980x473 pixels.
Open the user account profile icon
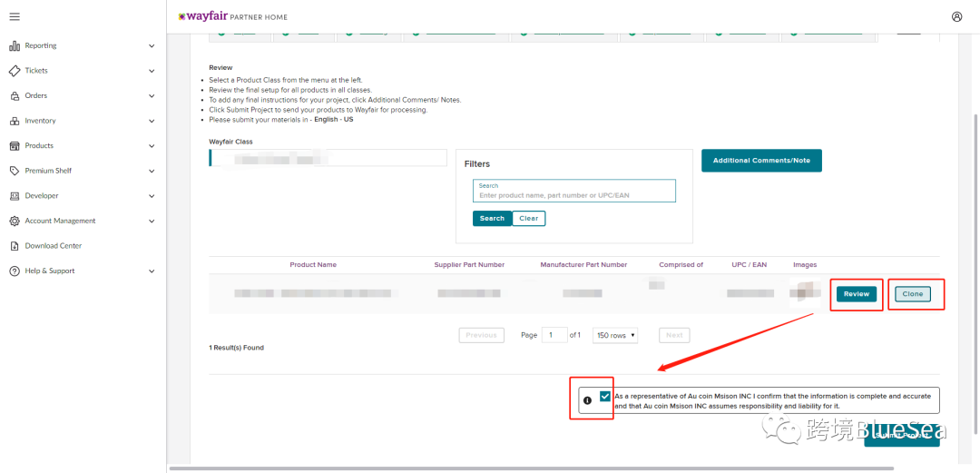tap(957, 17)
